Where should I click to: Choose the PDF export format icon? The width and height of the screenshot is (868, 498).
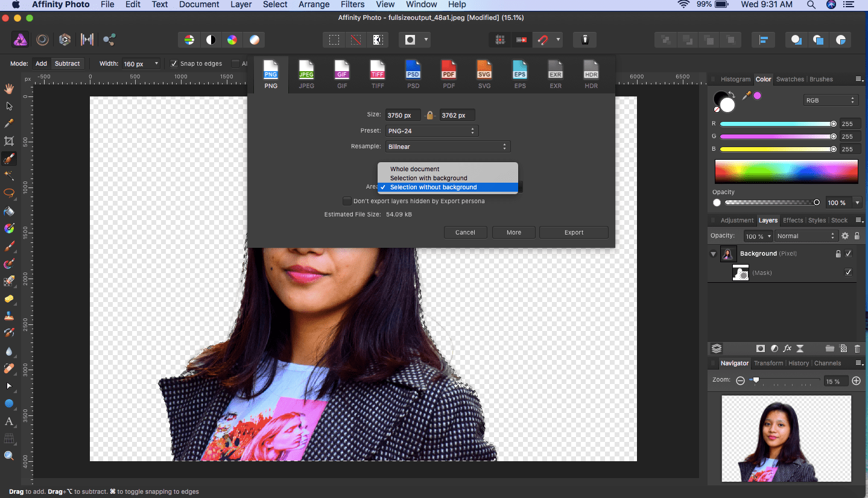(449, 75)
